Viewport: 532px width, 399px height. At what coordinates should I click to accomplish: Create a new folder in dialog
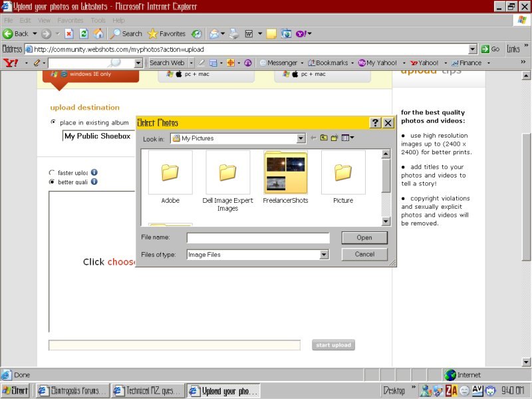[335, 138]
